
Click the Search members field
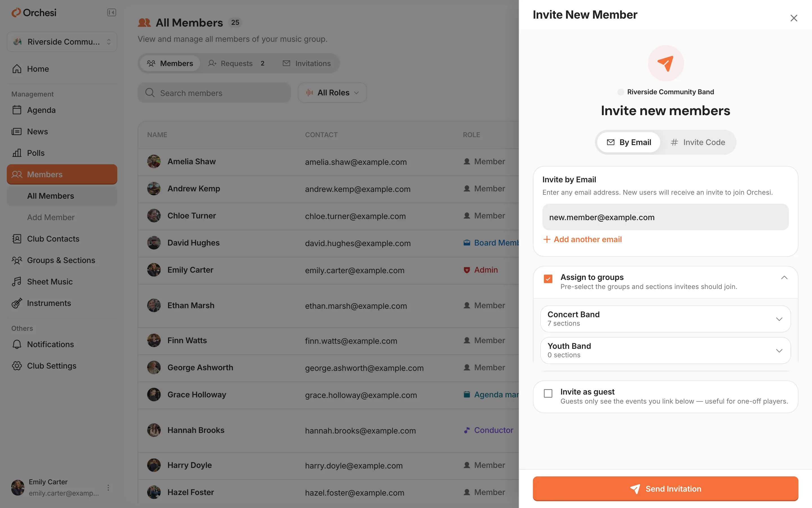pyautogui.click(x=214, y=93)
